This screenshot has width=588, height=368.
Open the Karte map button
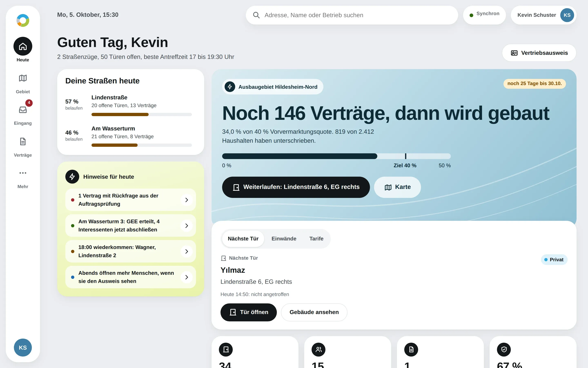[398, 187]
